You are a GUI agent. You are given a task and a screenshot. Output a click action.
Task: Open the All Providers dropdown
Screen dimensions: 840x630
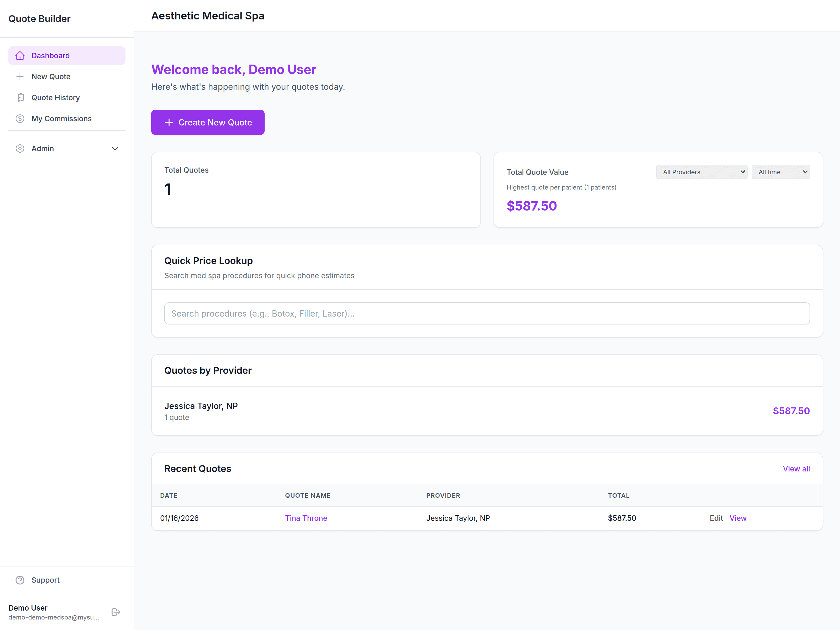click(x=701, y=172)
